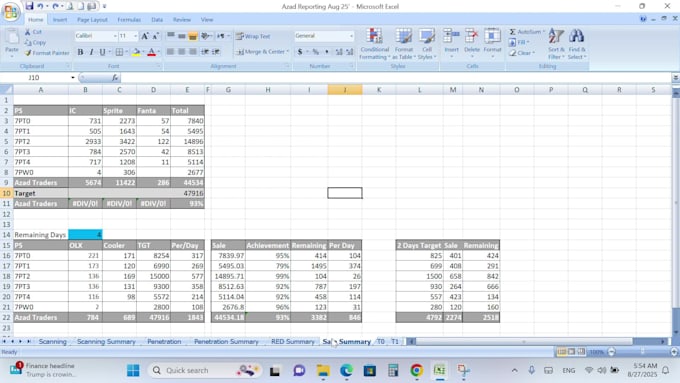Toggle Align Text Left
Image resolution: width=680 pixels, height=383 pixels.
(171, 52)
